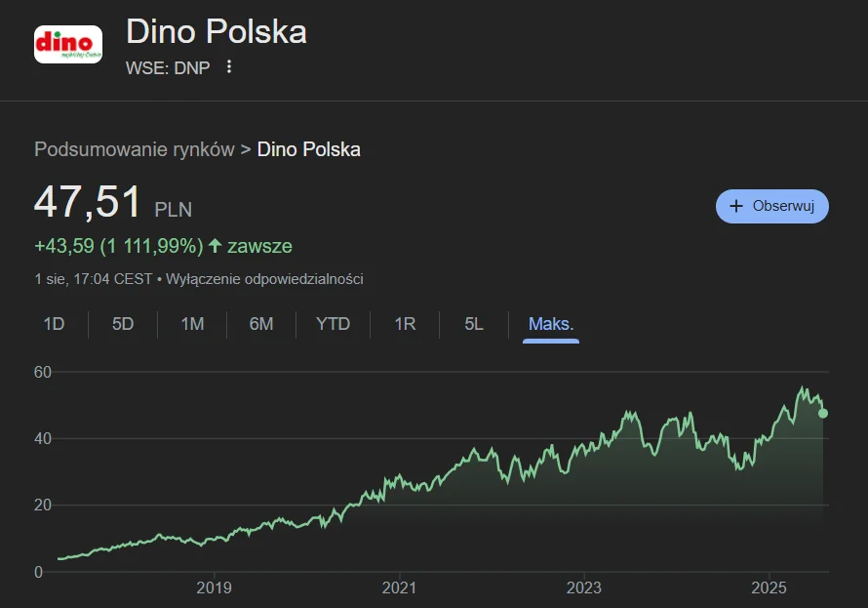Open the three-dot more options menu

[229, 67]
